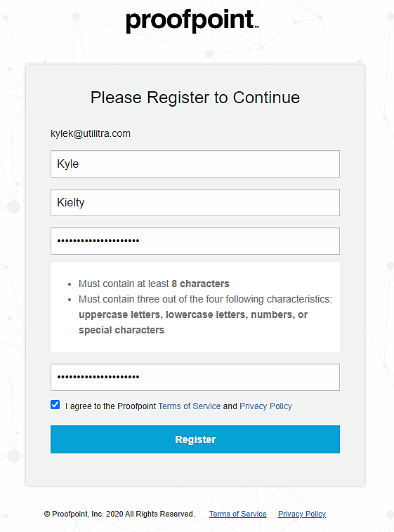Click the three out of four characteristics line
Screen dimensions: 394x532
(205, 299)
